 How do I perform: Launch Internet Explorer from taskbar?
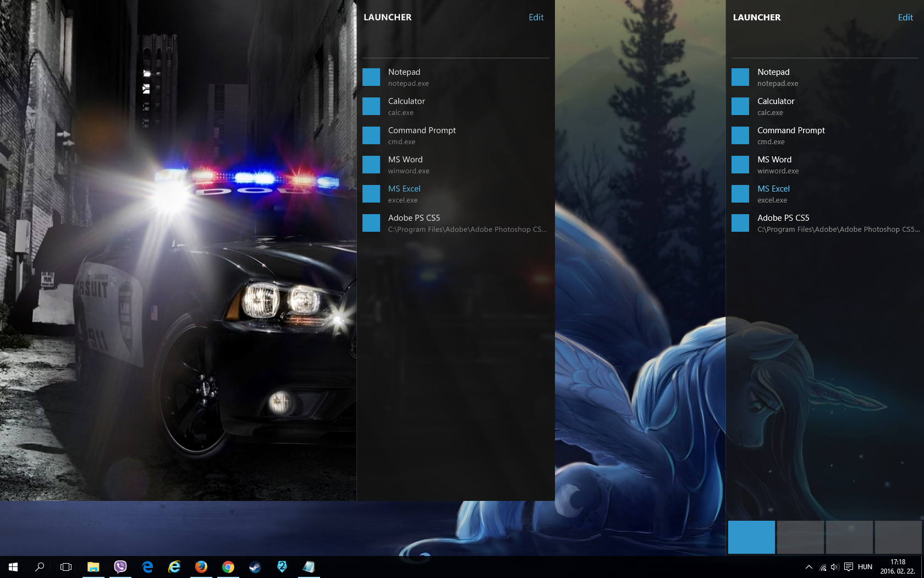point(174,566)
